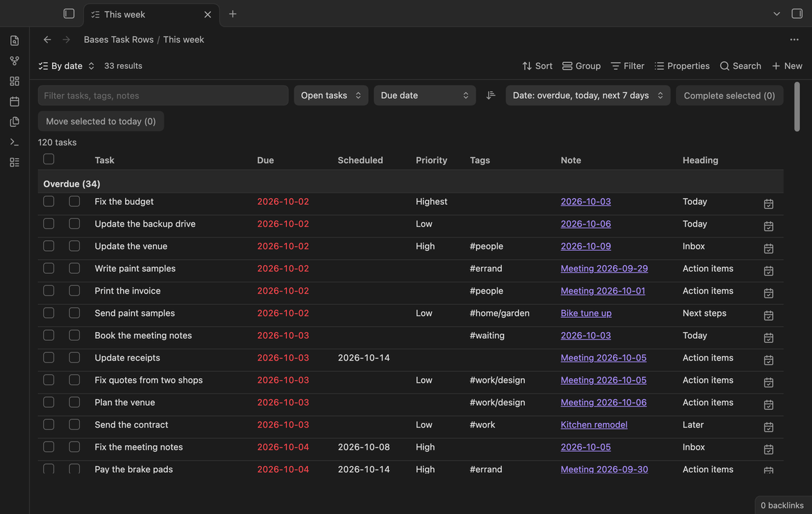Open command palette terminal icon
Screen dimensions: 812x514
coord(14,142)
